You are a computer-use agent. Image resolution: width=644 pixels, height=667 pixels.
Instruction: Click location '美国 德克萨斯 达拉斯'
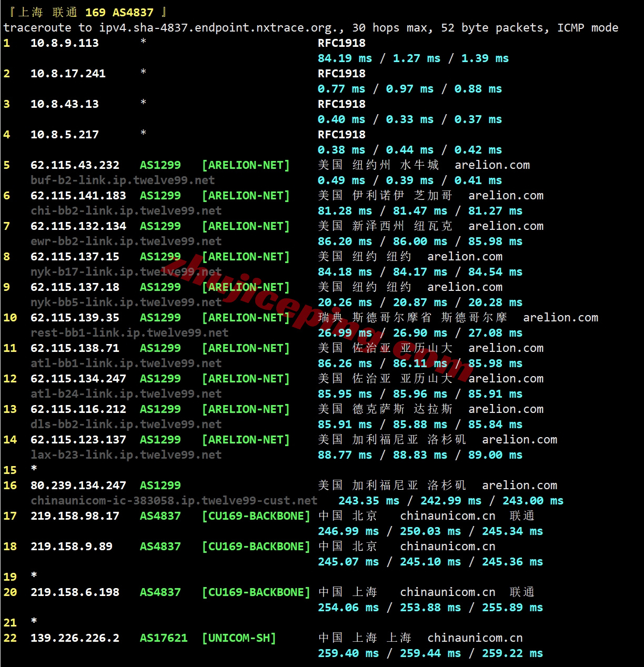click(385, 409)
